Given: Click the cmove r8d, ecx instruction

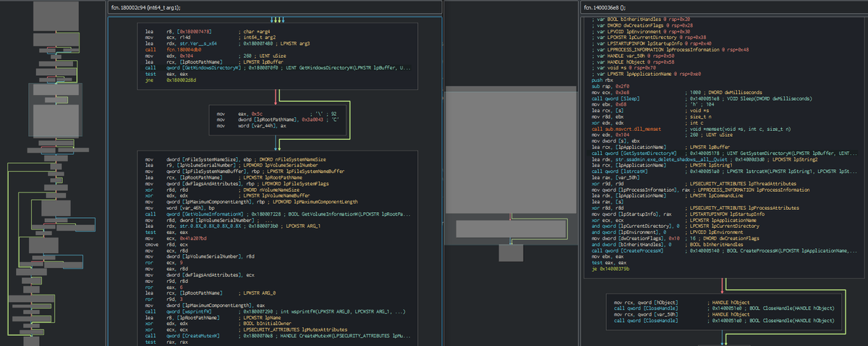Looking at the screenshot, I should pyautogui.click(x=167, y=243).
